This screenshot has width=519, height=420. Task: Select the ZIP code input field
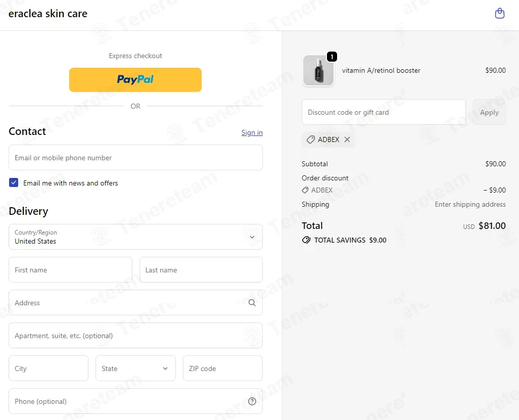(x=223, y=368)
